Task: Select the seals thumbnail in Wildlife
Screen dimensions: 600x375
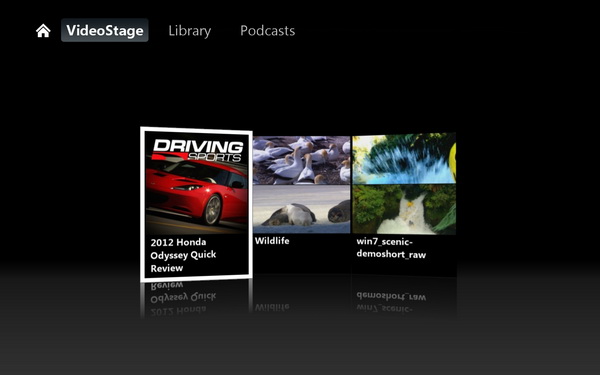Action: pos(302,209)
